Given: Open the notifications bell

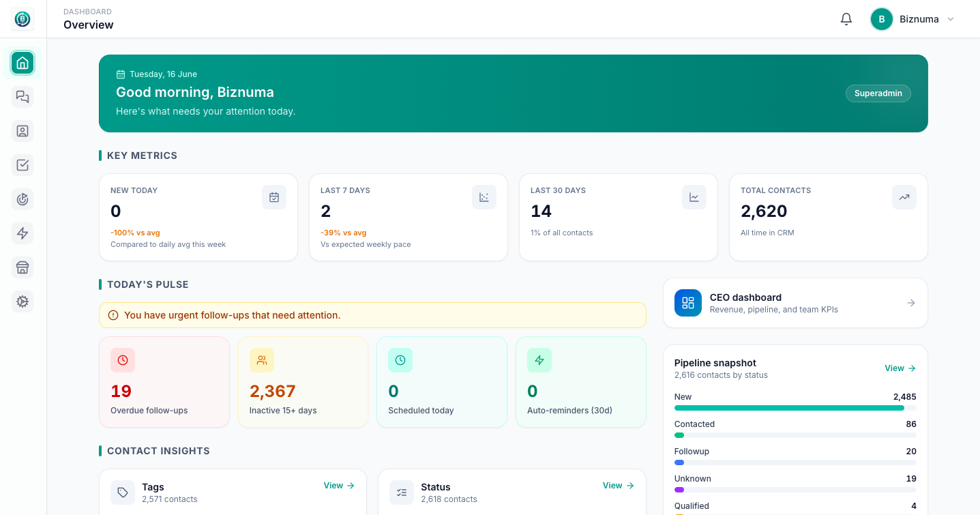Looking at the screenshot, I should pyautogui.click(x=846, y=19).
